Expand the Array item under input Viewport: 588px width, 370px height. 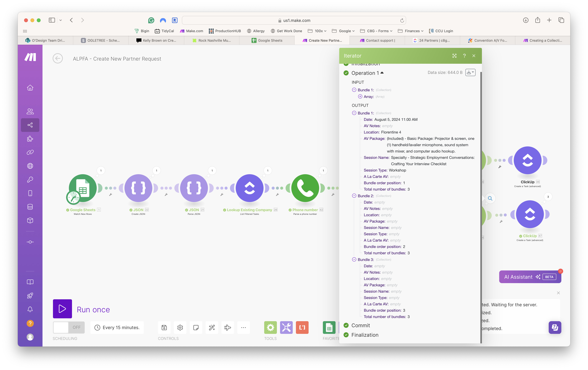tap(360, 97)
